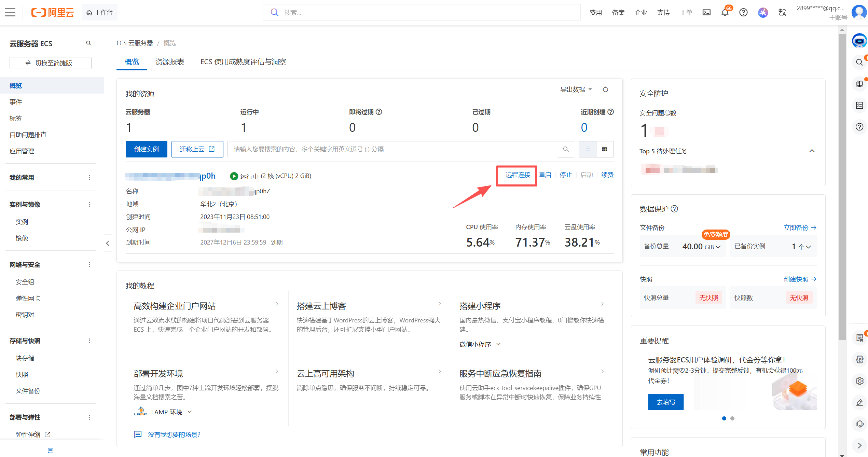
Task: Open 工单 in the top menu bar
Action: click(x=686, y=12)
